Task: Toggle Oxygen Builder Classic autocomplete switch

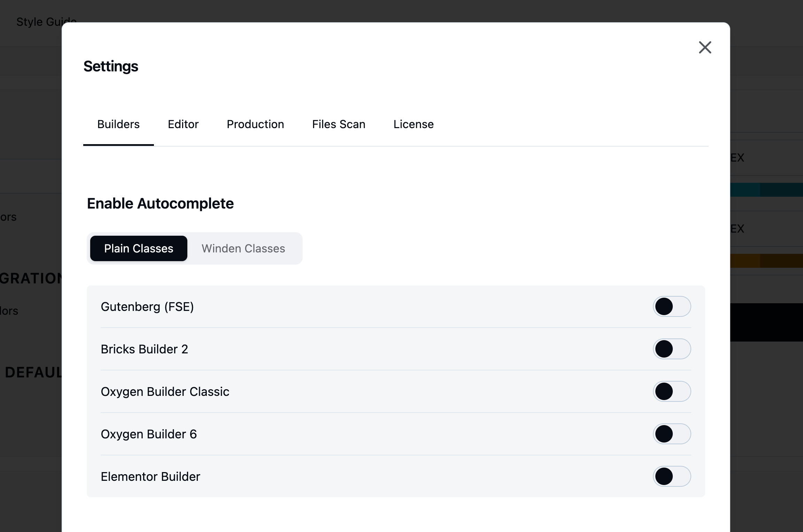Action: click(x=672, y=391)
